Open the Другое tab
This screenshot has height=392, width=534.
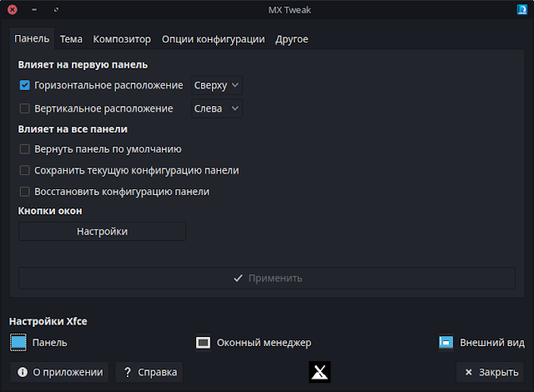(x=292, y=39)
